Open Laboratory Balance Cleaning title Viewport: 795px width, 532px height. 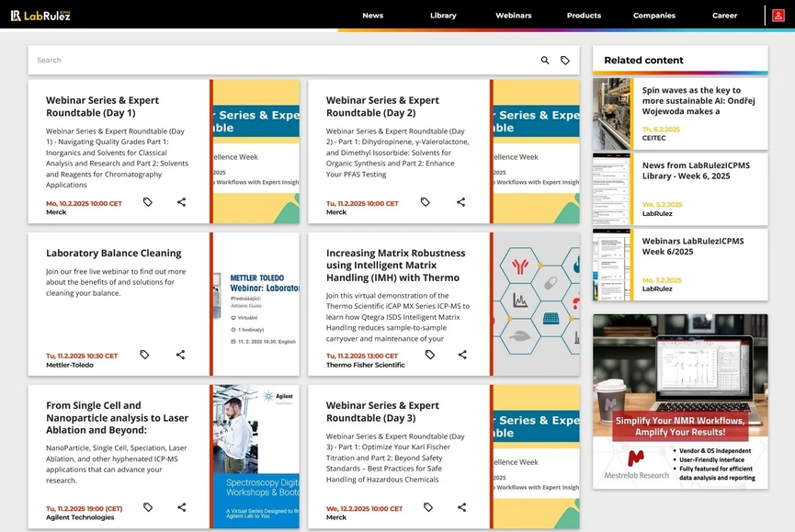click(x=114, y=253)
